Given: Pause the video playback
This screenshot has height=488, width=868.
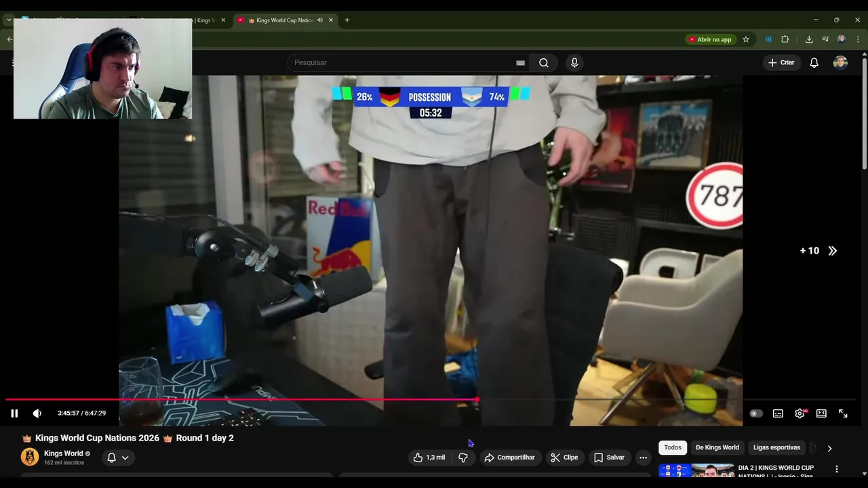Looking at the screenshot, I should tap(14, 413).
